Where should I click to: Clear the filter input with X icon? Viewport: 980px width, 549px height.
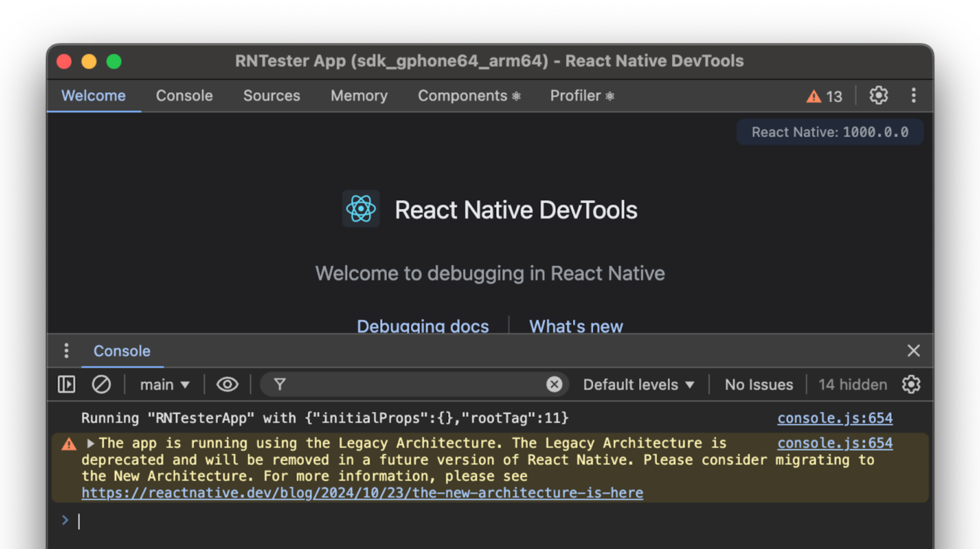pos(554,384)
